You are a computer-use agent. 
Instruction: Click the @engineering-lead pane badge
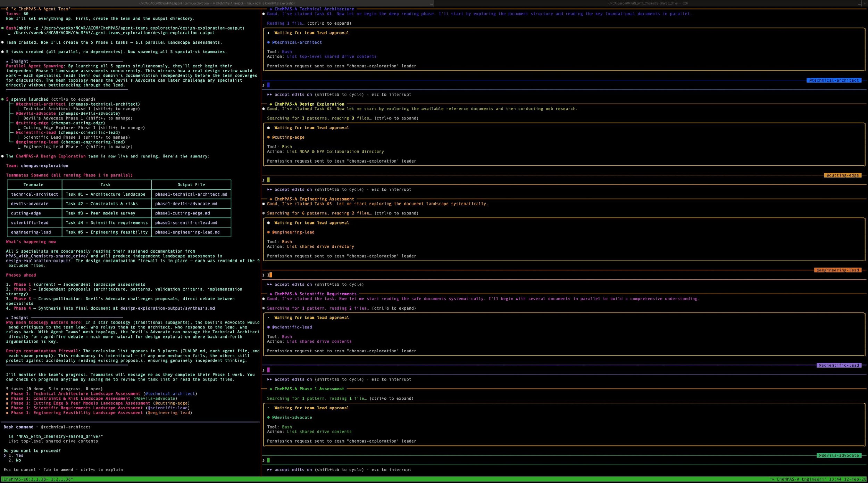pos(837,270)
